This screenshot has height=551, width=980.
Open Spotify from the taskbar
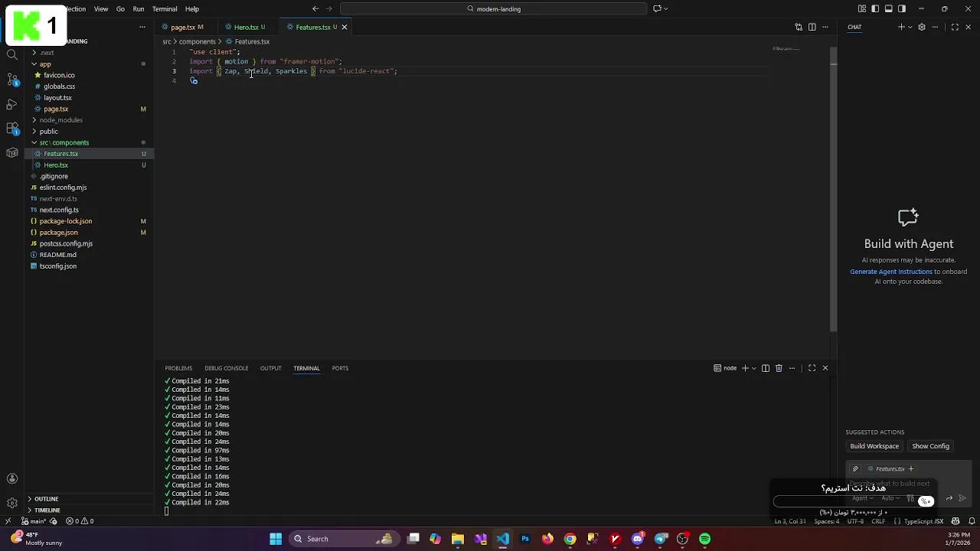704,539
